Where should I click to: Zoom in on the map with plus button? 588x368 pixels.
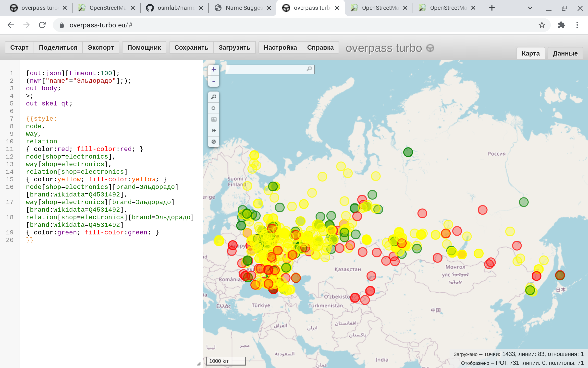[x=214, y=69]
